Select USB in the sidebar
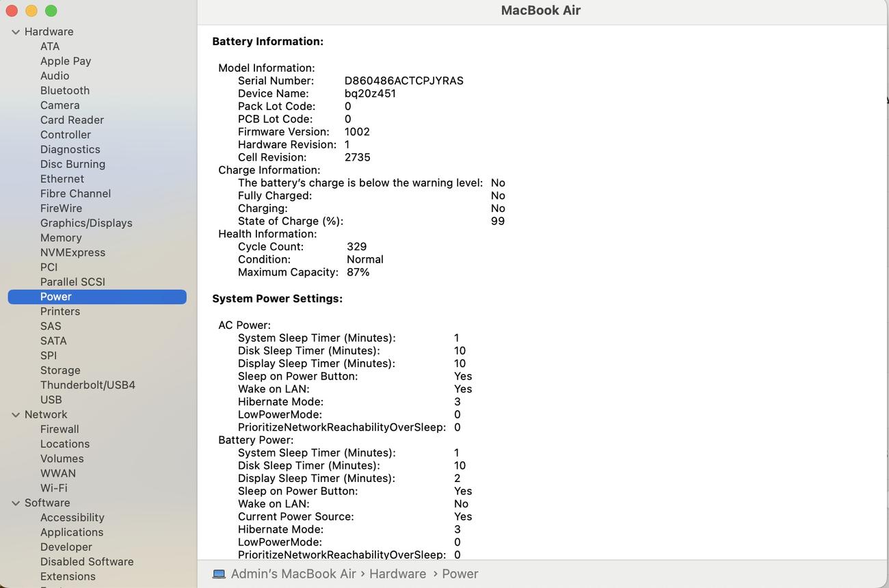The image size is (889, 588). coord(51,400)
